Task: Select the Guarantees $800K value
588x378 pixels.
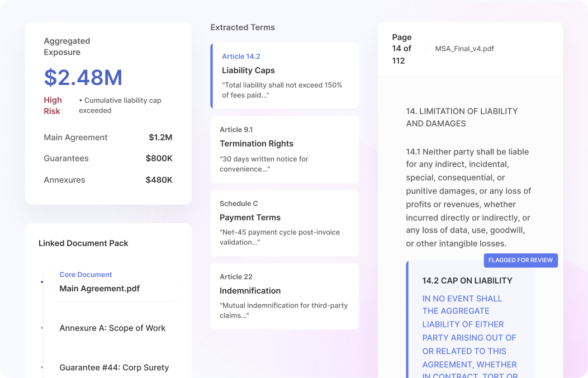Action: (159, 158)
